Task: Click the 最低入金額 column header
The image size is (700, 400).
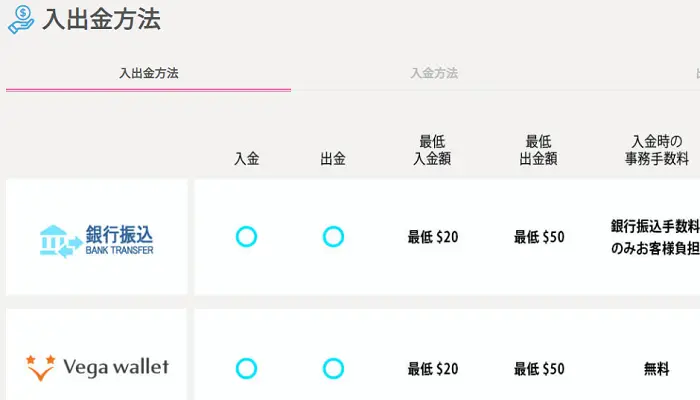Action: (x=432, y=150)
